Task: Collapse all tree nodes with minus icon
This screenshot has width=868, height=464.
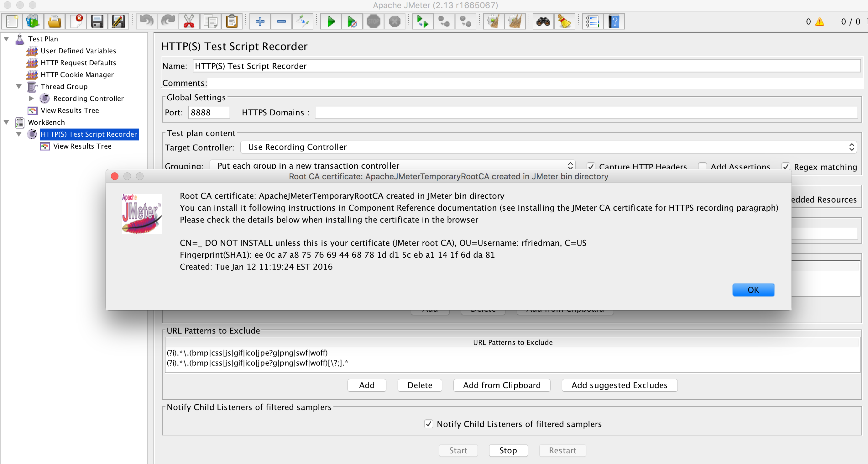Action: (281, 21)
